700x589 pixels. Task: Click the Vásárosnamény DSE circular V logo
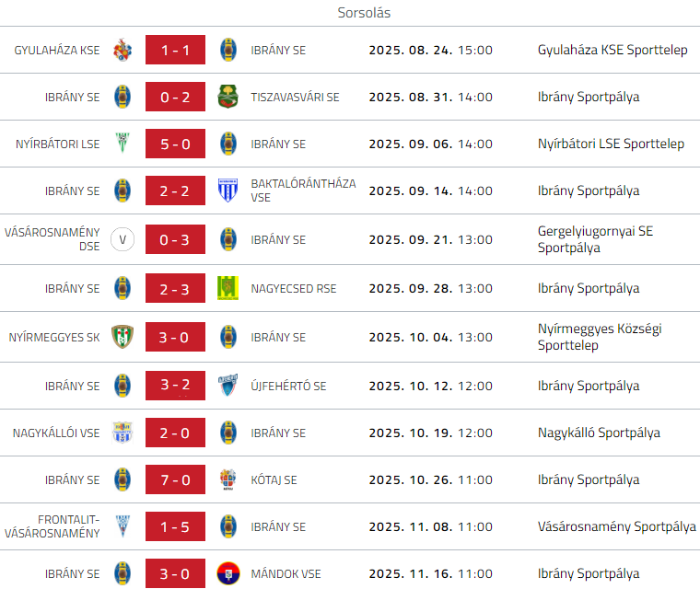pyautogui.click(x=122, y=239)
